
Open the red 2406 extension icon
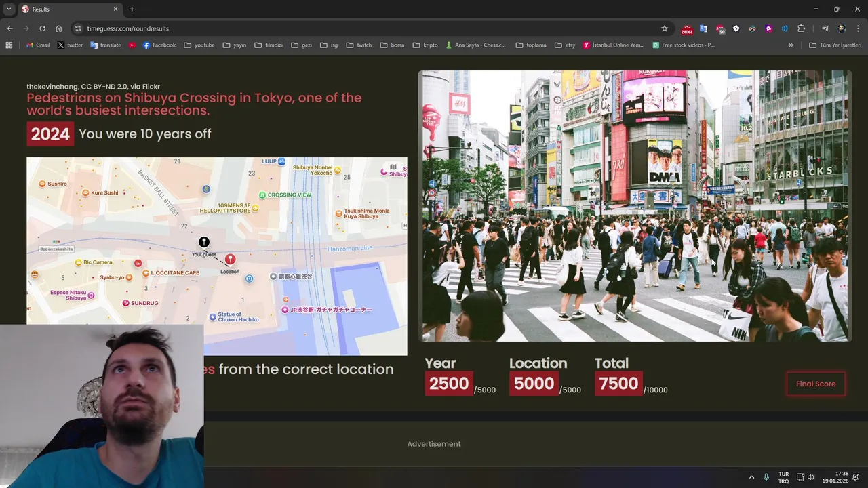point(687,28)
